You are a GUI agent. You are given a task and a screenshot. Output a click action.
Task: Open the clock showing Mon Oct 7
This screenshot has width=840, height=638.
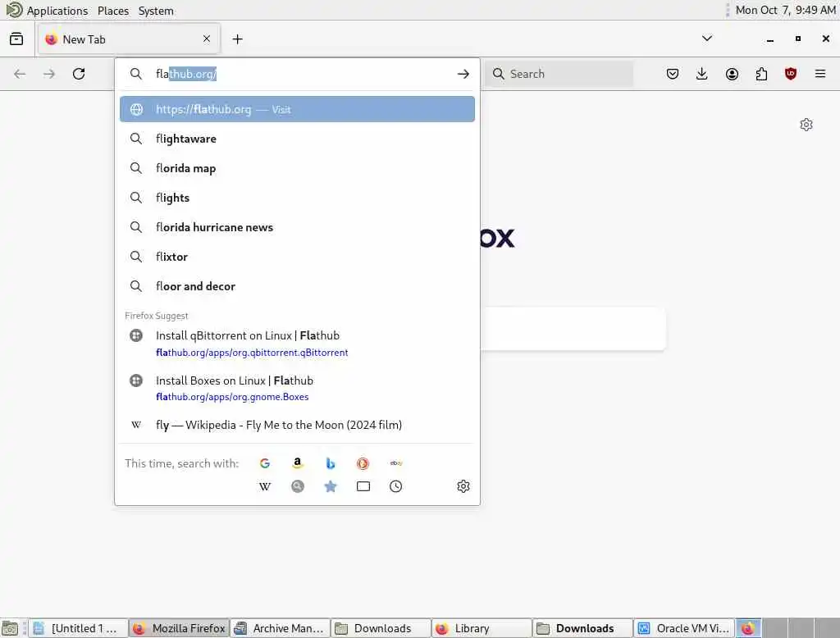pyautogui.click(x=785, y=10)
